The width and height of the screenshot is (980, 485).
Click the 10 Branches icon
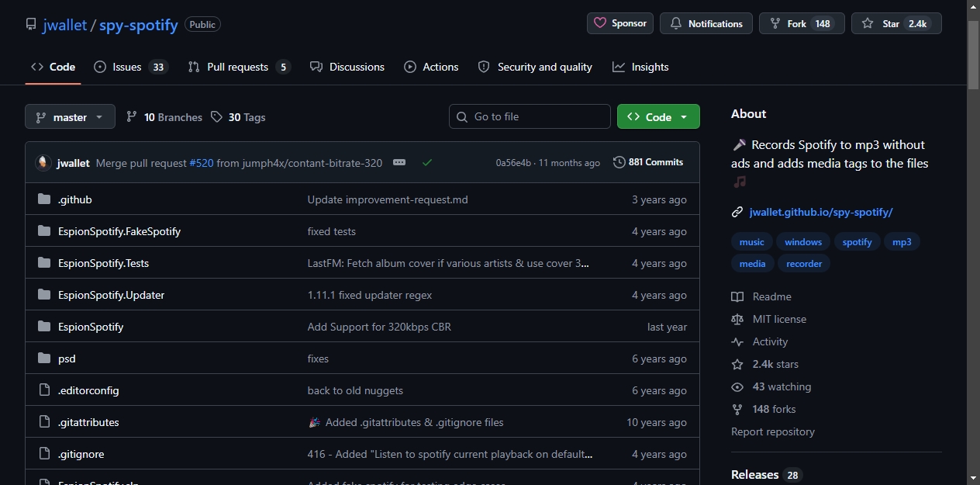132,117
